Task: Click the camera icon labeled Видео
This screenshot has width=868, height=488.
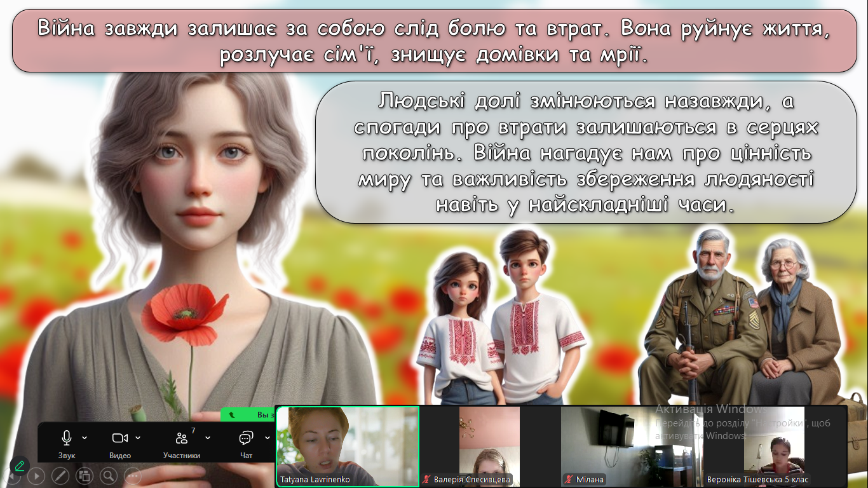Action: [x=119, y=438]
